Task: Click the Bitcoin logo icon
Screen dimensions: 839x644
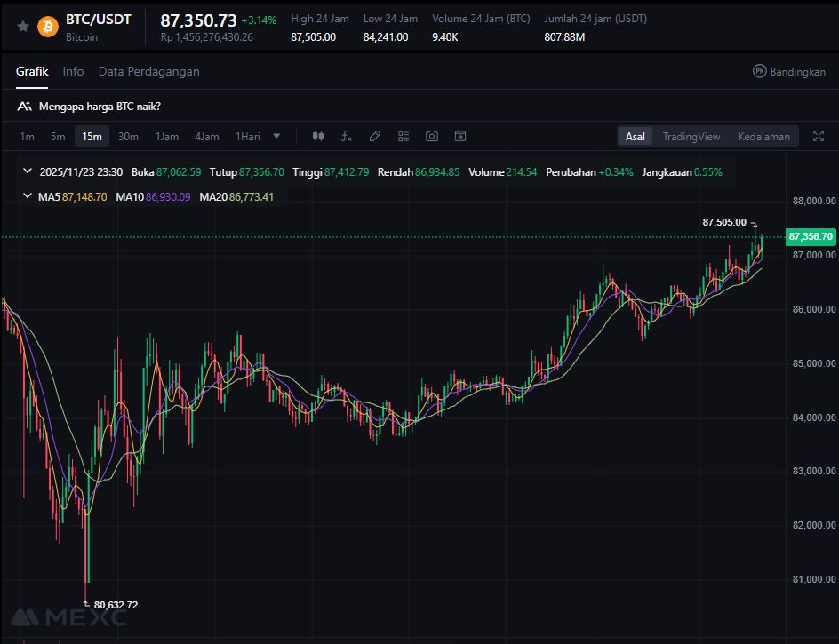Action: (x=48, y=27)
